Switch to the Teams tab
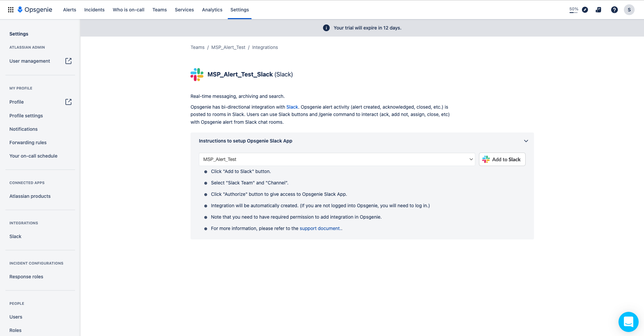The height and width of the screenshot is (336, 644). 160,10
